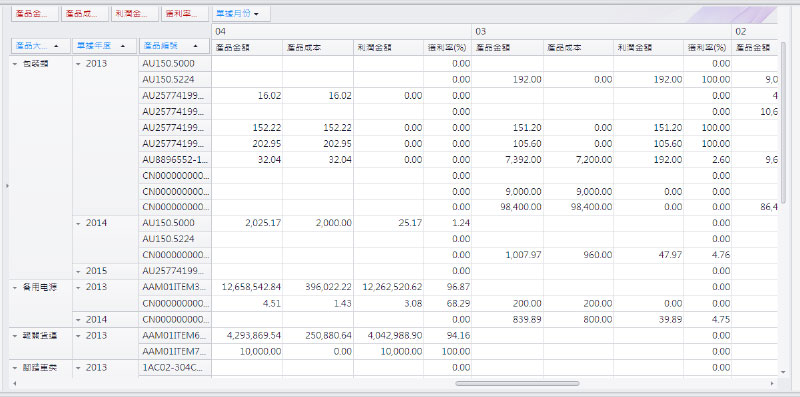
Task: Select product row AU8896552-1...
Action: pyautogui.click(x=174, y=159)
